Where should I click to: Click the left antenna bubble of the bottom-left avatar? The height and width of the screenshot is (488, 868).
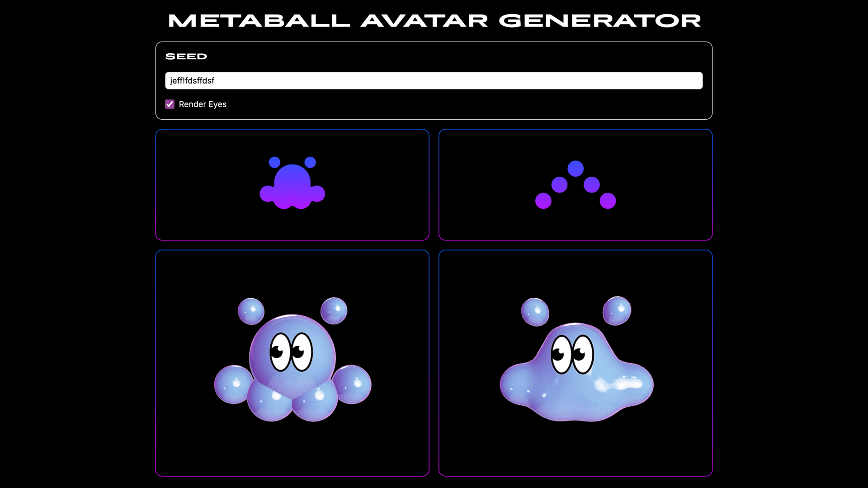point(250,311)
